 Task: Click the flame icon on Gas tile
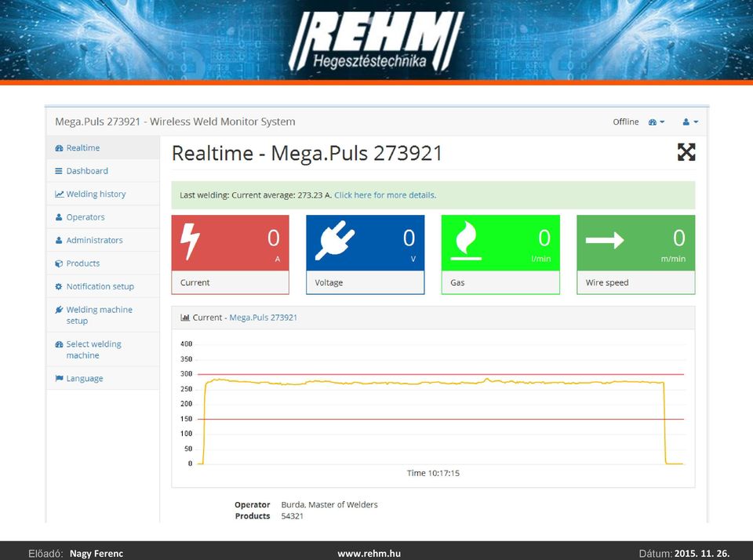pos(466,240)
